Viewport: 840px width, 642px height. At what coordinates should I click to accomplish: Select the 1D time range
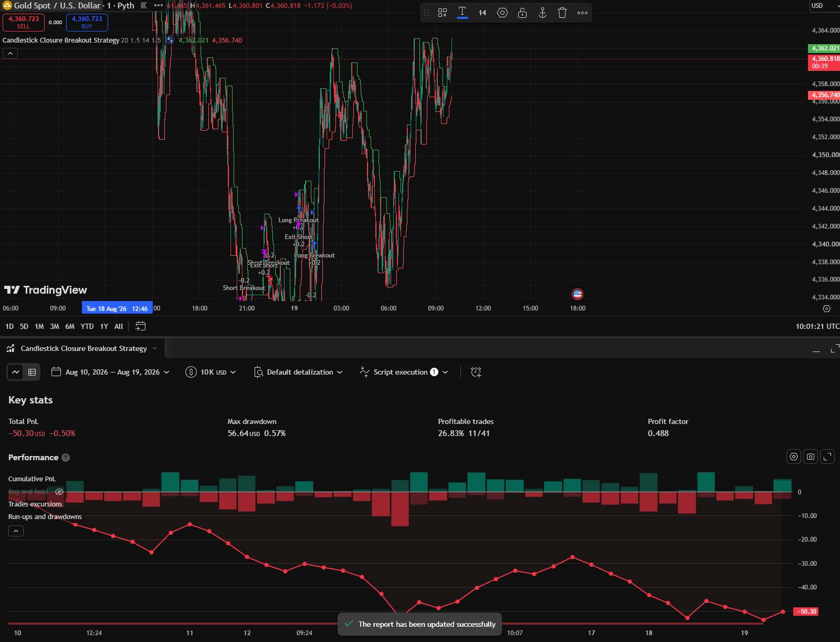tap(9, 326)
